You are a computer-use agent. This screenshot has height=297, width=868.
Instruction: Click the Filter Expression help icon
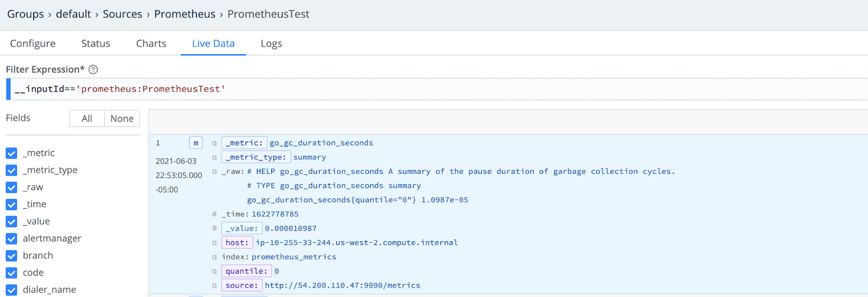(x=93, y=69)
